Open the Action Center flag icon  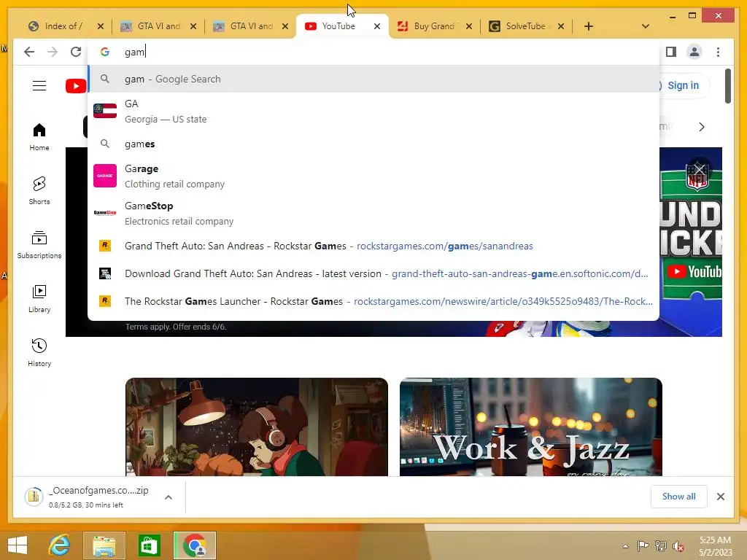tap(643, 546)
